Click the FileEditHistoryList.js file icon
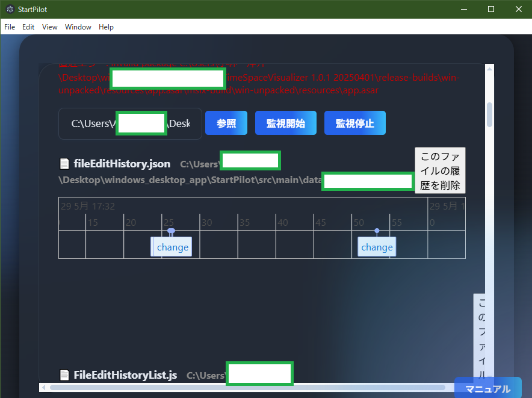Screen dimensions: 532x398 pos(64,375)
